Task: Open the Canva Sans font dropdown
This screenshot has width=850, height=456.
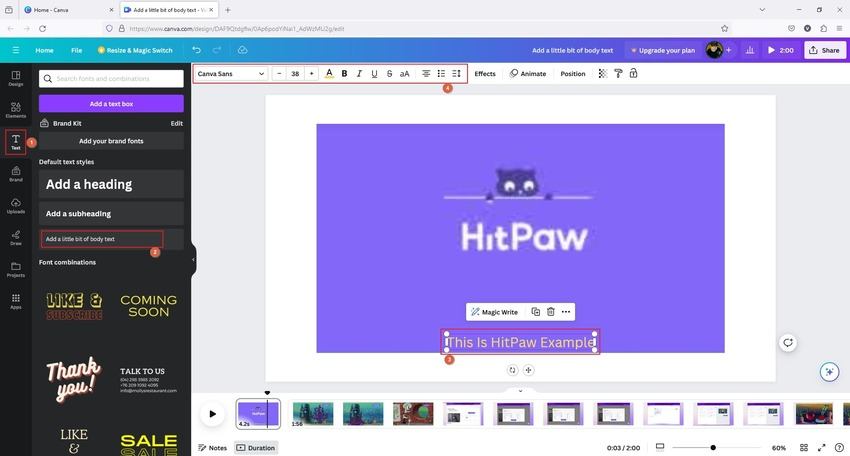Action: tap(230, 74)
